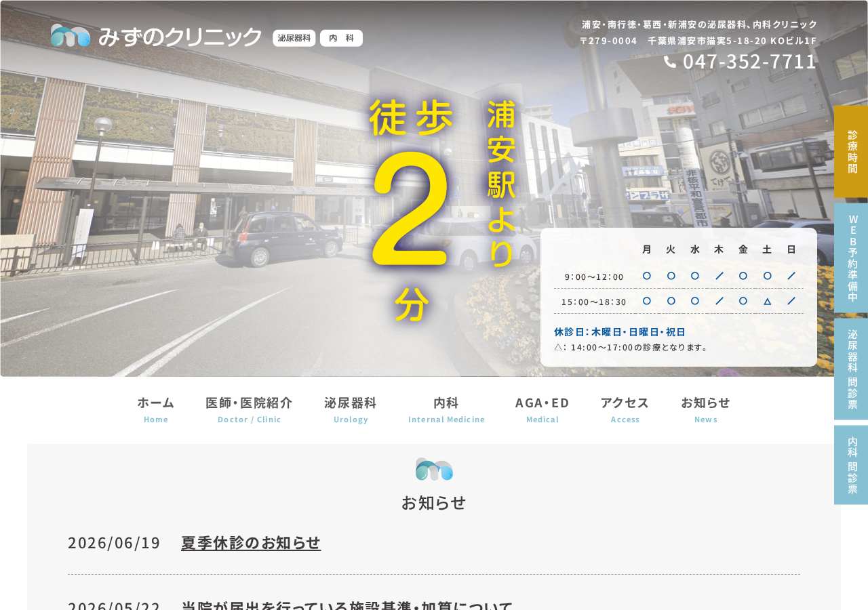Click the 泌尿器科 badge next to logo
This screenshot has width=868, height=610.
(294, 38)
